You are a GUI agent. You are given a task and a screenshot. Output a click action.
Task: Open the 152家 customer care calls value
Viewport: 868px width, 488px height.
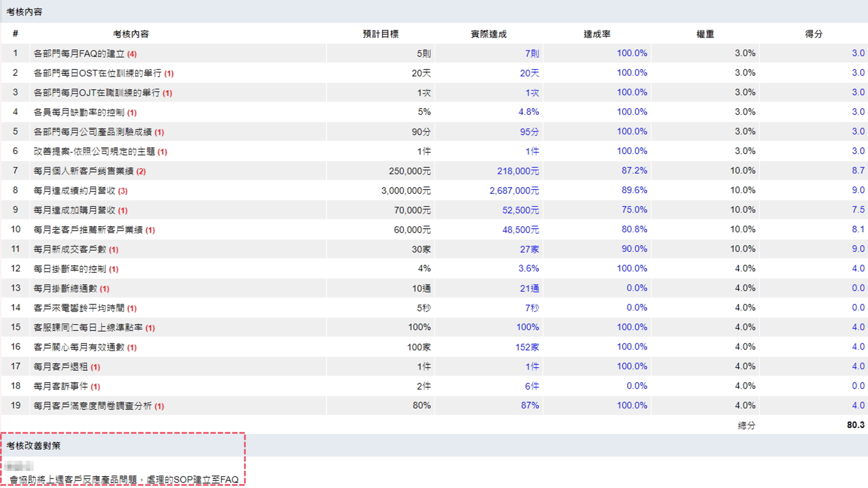[x=527, y=347]
